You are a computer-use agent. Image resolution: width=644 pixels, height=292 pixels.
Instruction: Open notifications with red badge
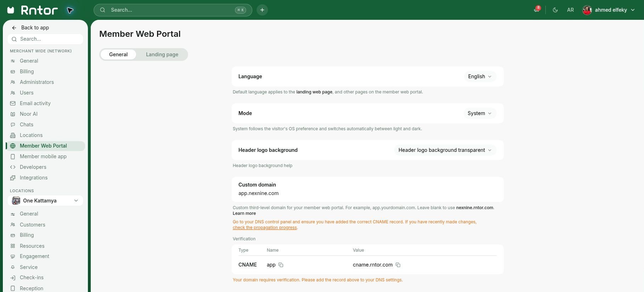coord(537,10)
